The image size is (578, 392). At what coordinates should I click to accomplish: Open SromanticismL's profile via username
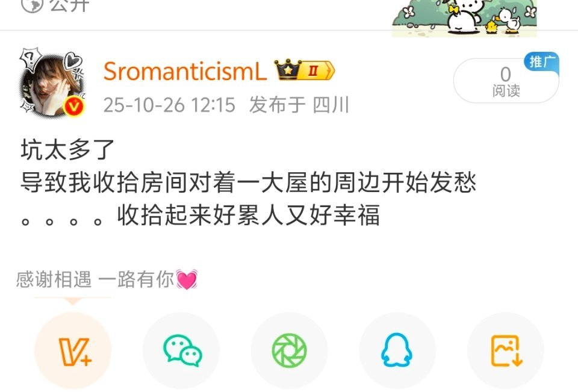pos(185,71)
